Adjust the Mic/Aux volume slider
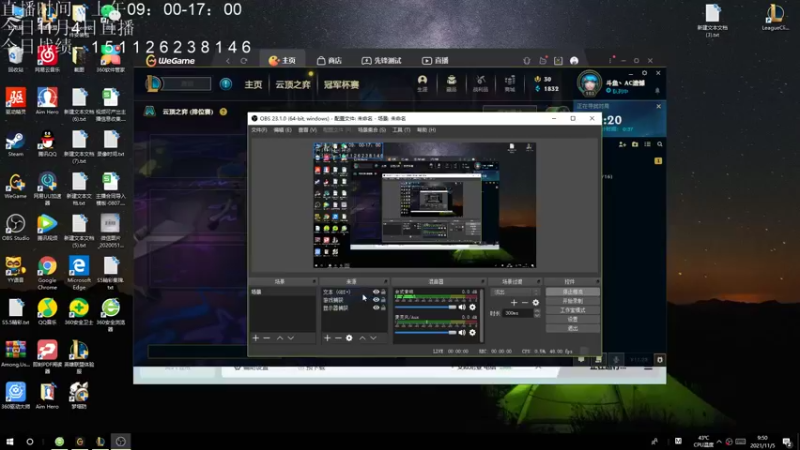This screenshot has width=800, height=450. coord(426,333)
